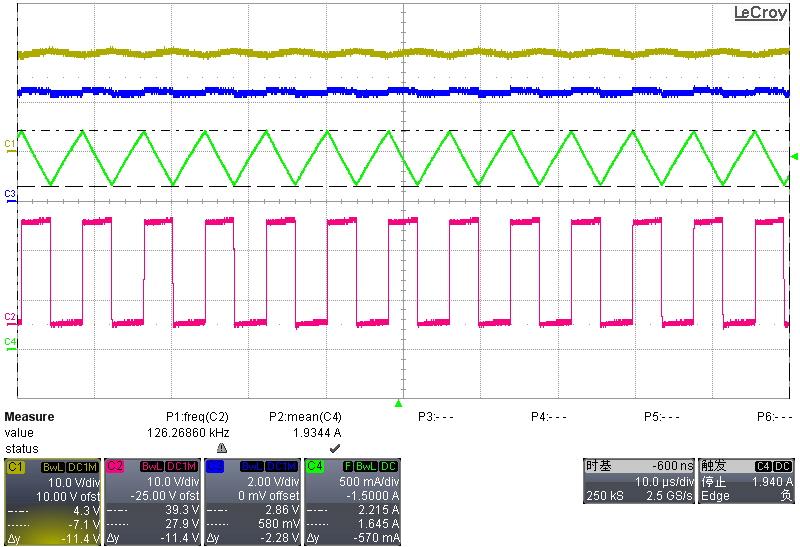This screenshot has height=547, width=800.
Task: Open the C3 blue channel descriptor box
Action: click(251, 502)
